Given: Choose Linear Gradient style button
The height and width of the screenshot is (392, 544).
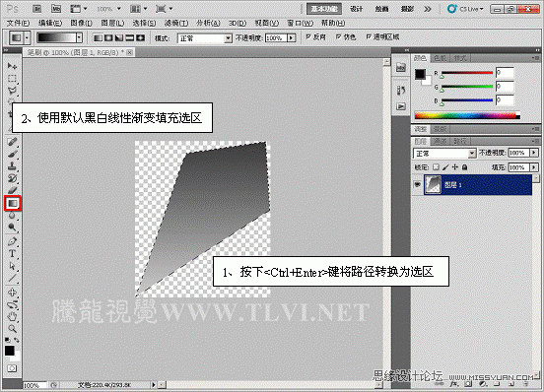Looking at the screenshot, I should pos(99,37).
